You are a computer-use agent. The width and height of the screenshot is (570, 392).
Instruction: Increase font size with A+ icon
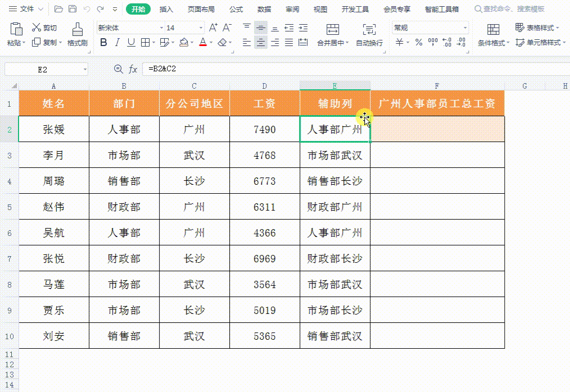(x=212, y=26)
